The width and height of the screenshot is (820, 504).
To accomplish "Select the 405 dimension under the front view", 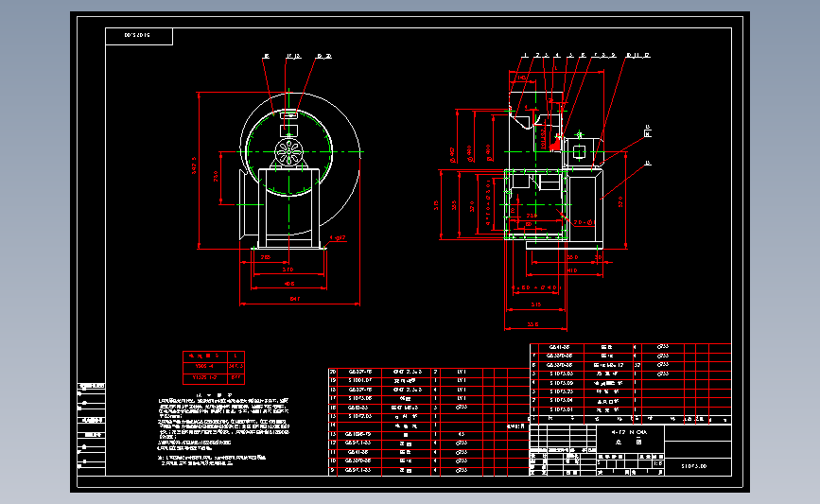I will pyautogui.click(x=289, y=284).
